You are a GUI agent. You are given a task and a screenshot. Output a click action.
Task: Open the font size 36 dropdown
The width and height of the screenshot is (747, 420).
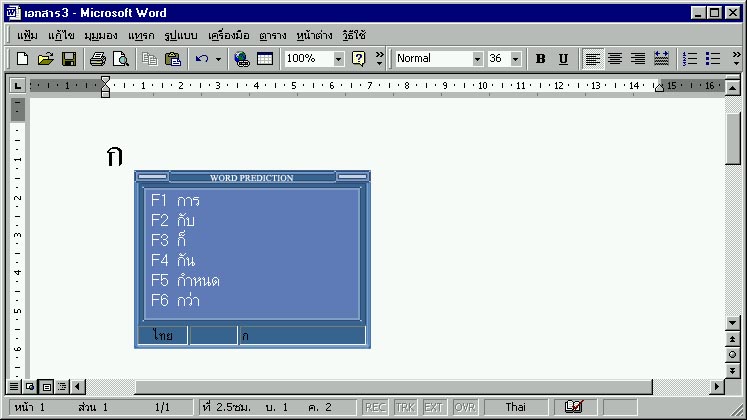(x=515, y=59)
